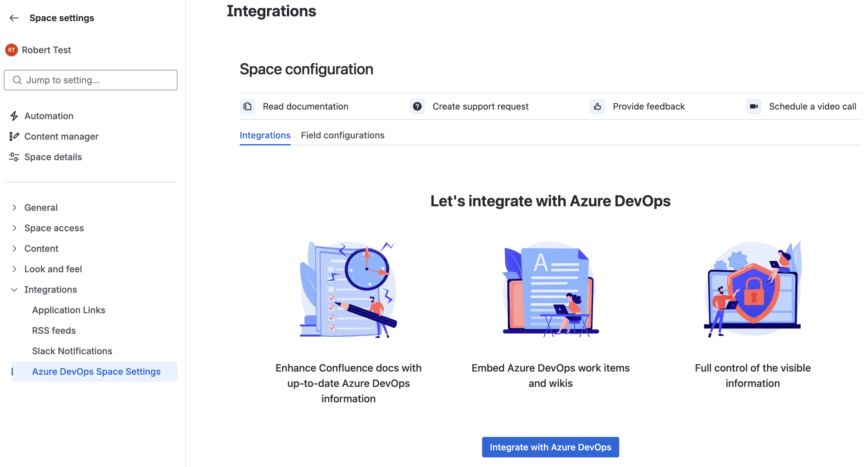Click the document and laptop illustration
The width and height of the screenshot is (868, 467).
pos(550,289)
